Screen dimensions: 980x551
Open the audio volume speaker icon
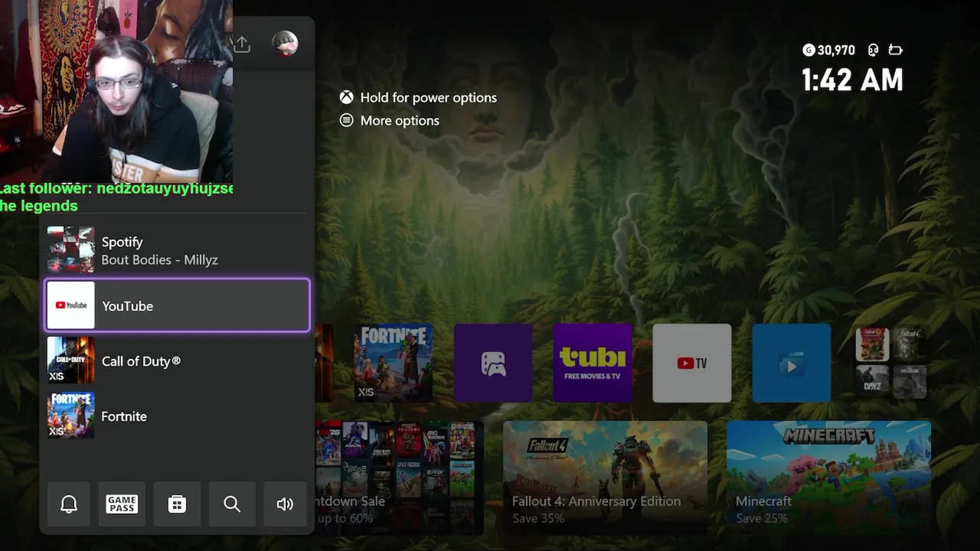click(285, 504)
